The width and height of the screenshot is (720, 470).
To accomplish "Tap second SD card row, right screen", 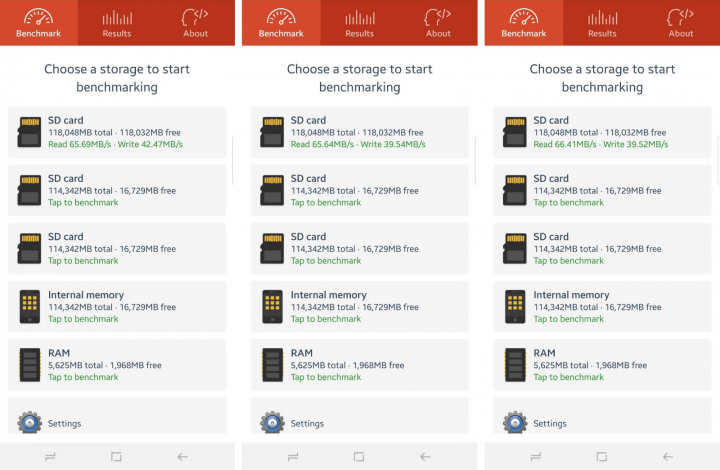I will pos(602,190).
